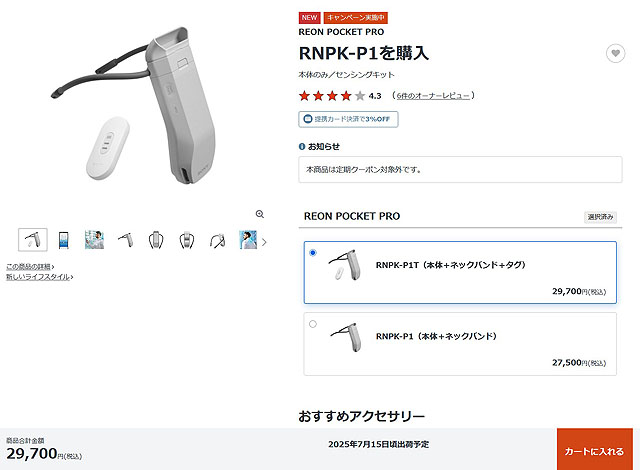Click the REON POCKET PRO section heading
640x470 pixels.
[352, 216]
